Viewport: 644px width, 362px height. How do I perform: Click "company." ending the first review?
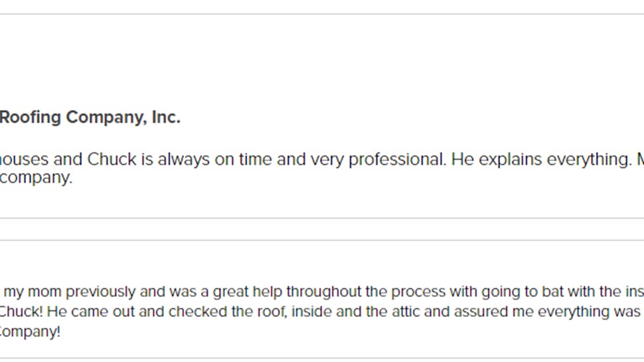(x=35, y=178)
